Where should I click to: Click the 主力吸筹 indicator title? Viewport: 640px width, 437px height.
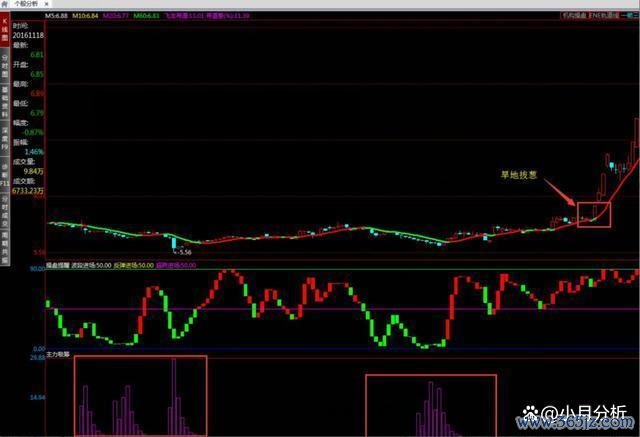pyautogui.click(x=58, y=355)
